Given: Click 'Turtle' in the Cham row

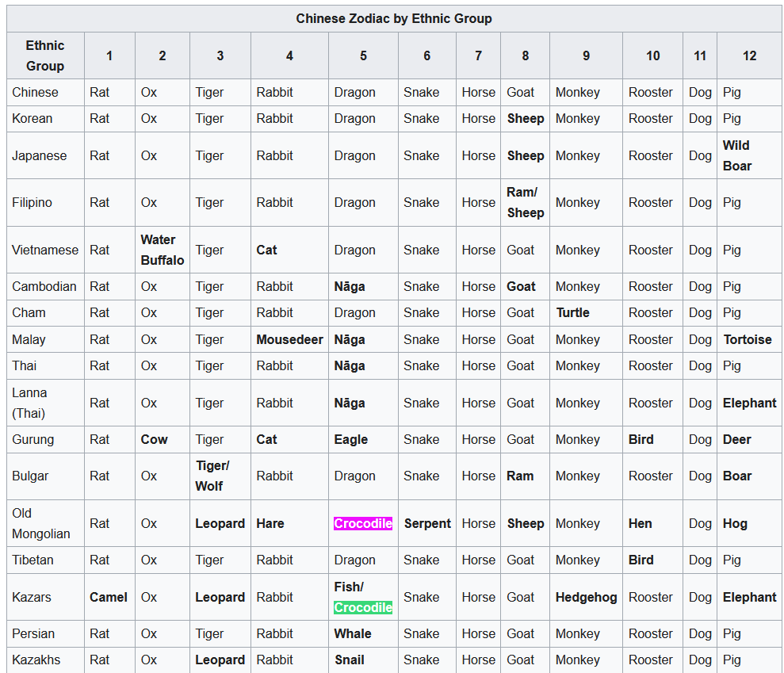Looking at the screenshot, I should tap(572, 312).
